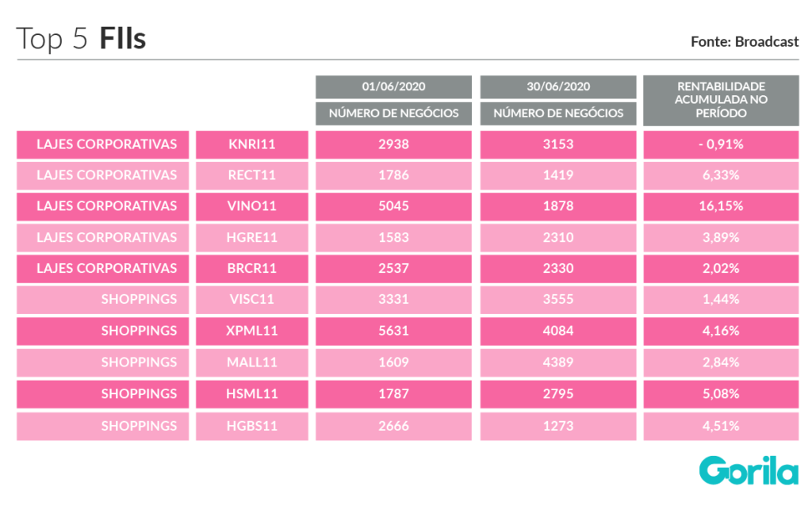Click the HGBS11 ticker cell
This screenshot has height=506, width=812.
point(251,426)
